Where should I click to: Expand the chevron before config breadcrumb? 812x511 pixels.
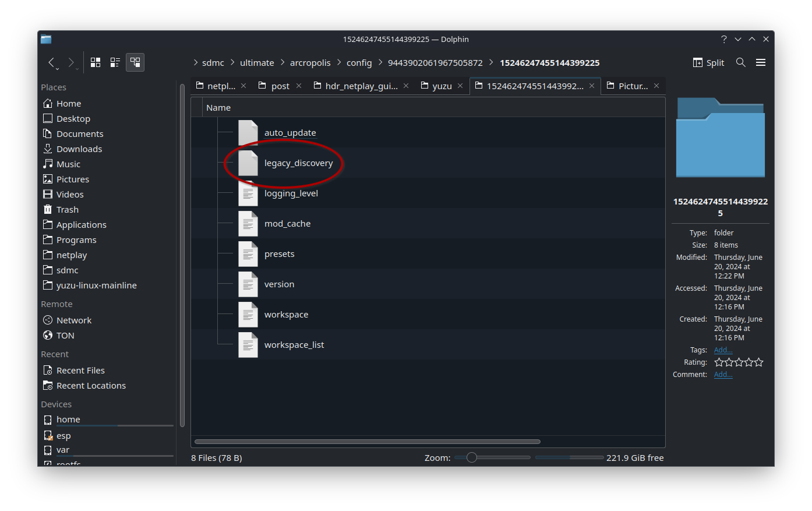point(339,62)
